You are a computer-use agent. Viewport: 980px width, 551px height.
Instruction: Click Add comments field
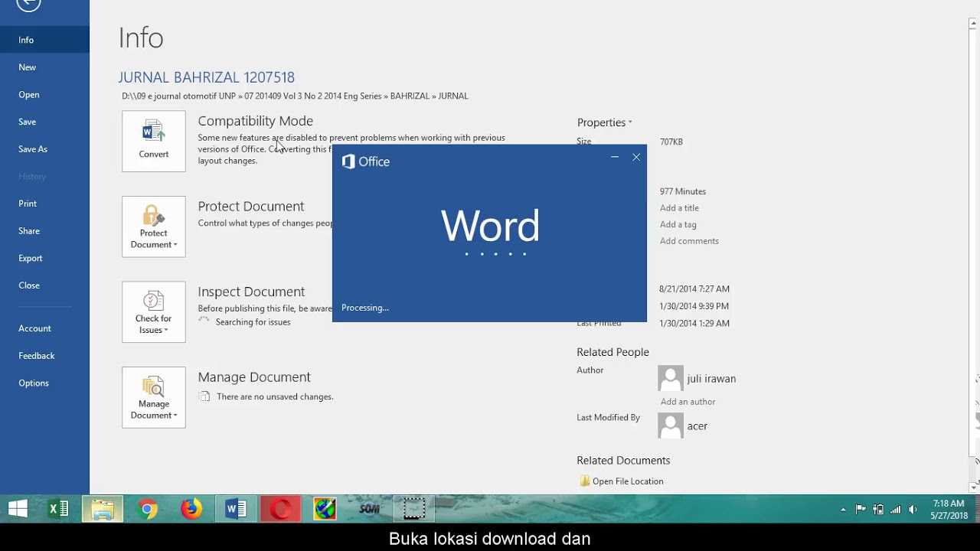click(689, 241)
